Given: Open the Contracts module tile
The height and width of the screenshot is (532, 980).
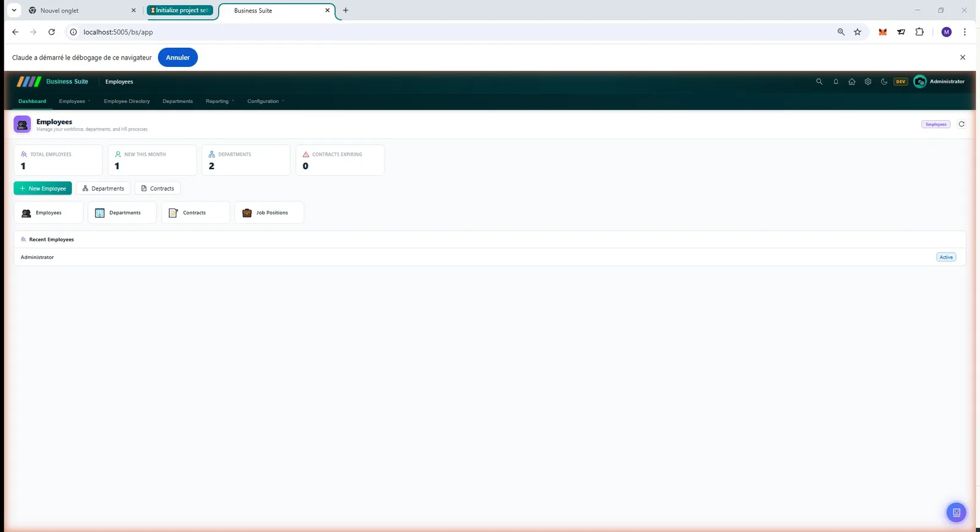Looking at the screenshot, I should click(195, 213).
